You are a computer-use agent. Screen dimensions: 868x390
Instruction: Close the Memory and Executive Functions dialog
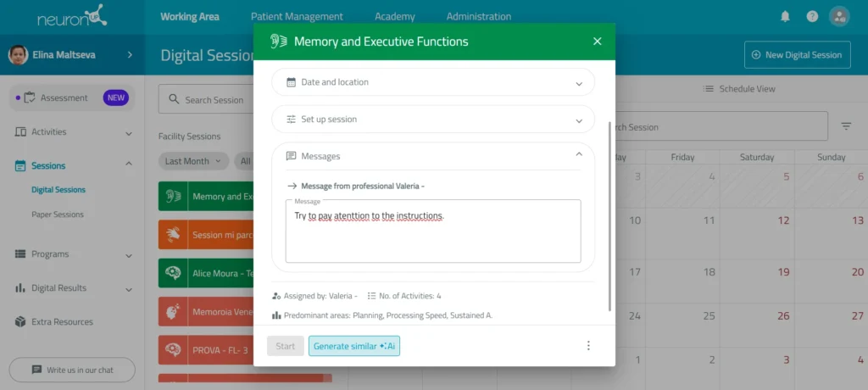tap(597, 42)
